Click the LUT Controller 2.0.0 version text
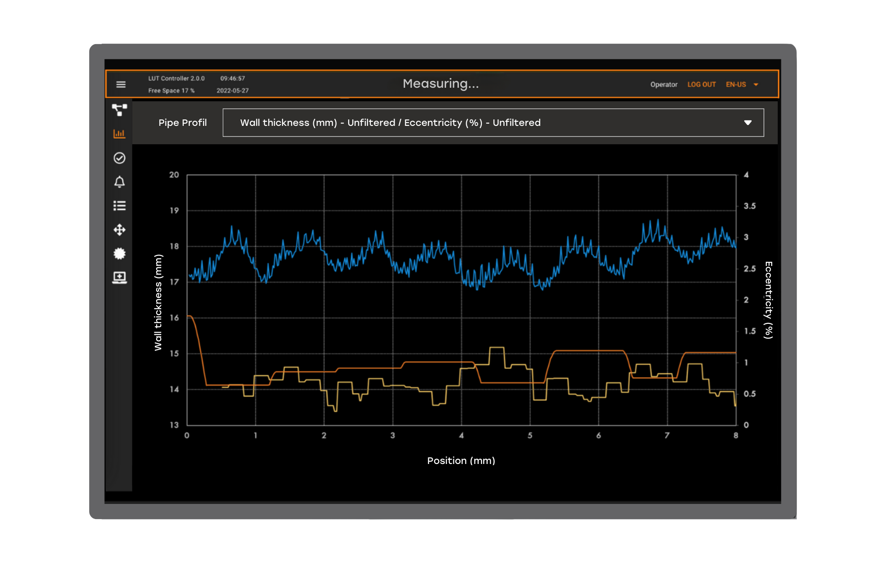This screenshot has width=882, height=588. tap(176, 79)
